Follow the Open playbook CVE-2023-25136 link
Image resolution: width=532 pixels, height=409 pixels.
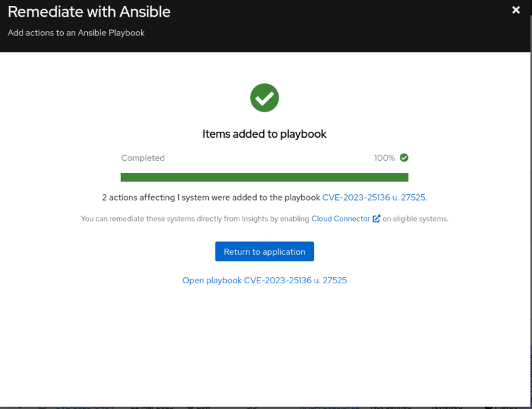point(265,281)
